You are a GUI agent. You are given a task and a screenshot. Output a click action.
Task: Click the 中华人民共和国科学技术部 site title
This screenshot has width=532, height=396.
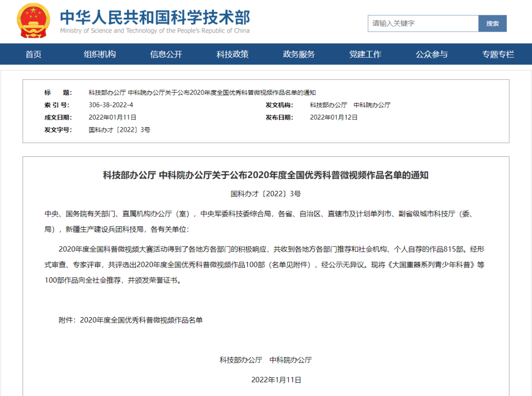pyautogui.click(x=155, y=18)
